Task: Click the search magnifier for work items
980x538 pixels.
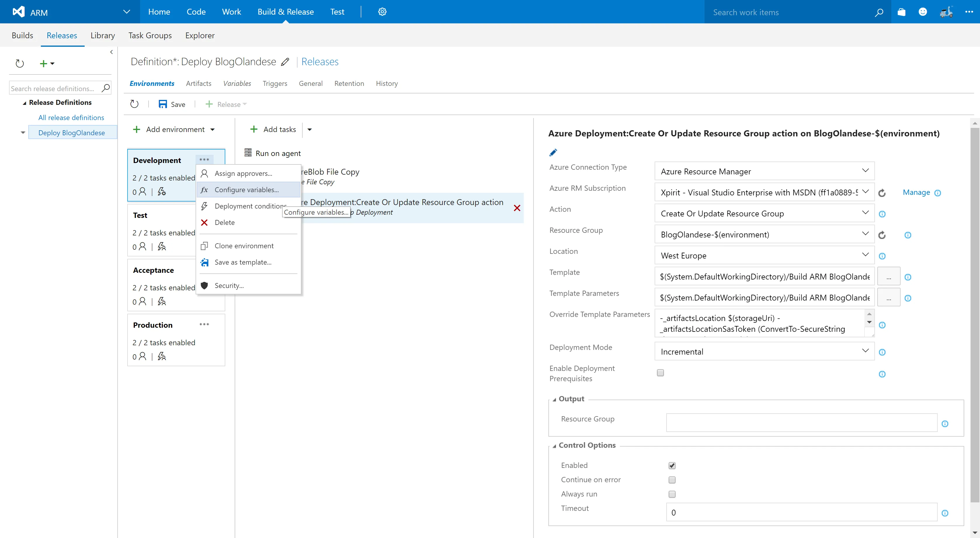Action: (x=879, y=12)
